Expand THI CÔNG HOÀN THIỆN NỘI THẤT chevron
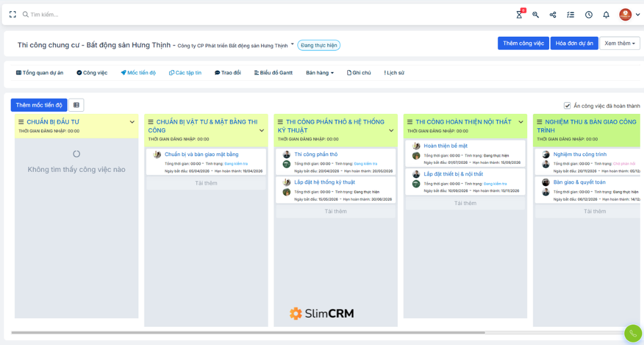The image size is (644, 345). coord(521,122)
